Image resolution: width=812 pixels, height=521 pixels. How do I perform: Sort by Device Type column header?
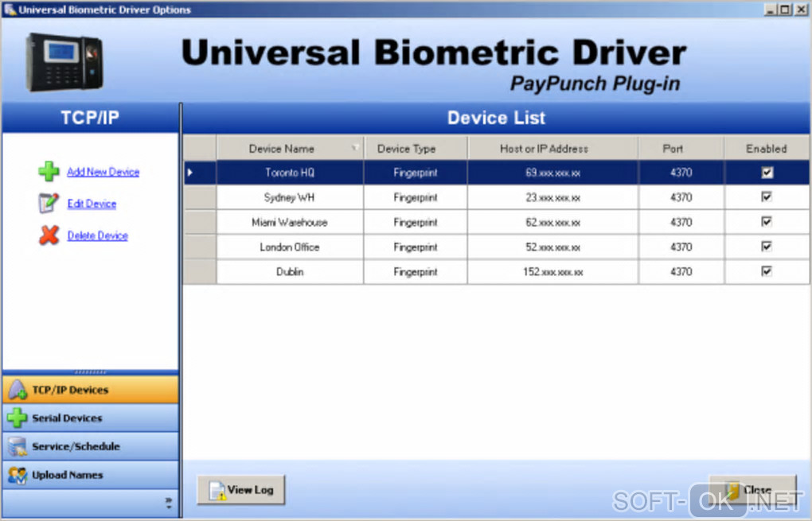tap(416, 149)
